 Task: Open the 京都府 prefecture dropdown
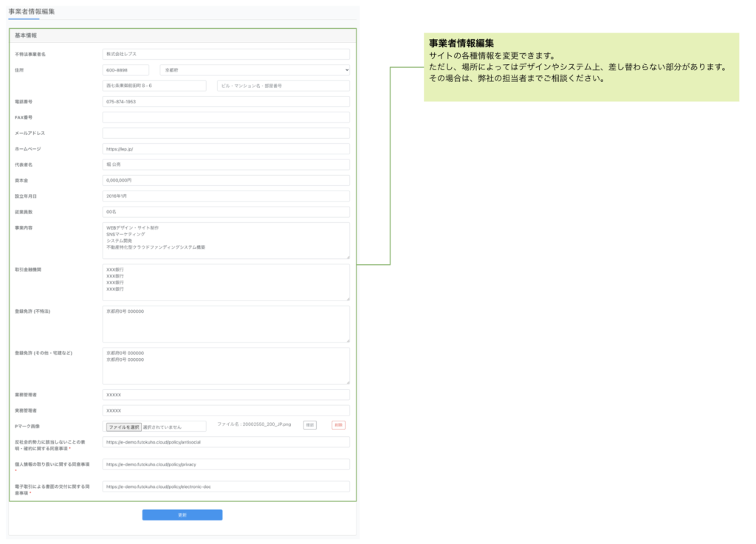(255, 70)
